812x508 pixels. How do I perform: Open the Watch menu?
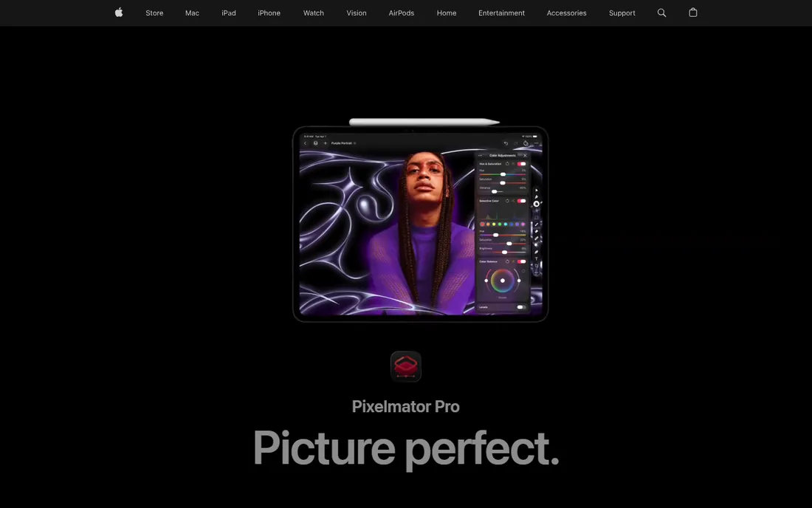point(313,13)
